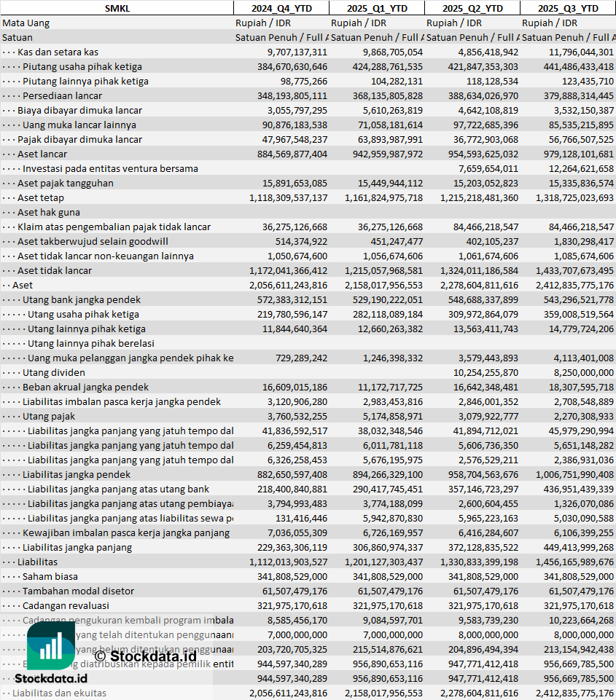The image size is (616, 700).
Task: Select the 2025_Q1_YTD column header
Action: point(377,8)
